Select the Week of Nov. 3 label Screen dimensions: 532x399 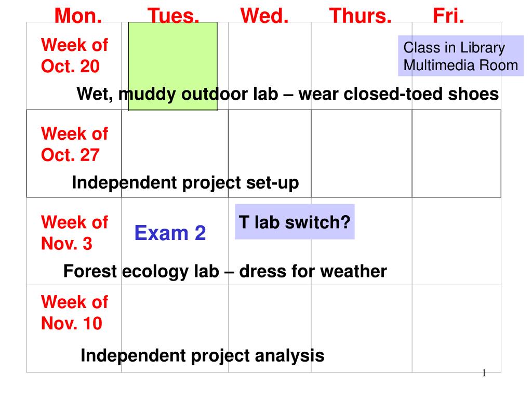point(74,233)
